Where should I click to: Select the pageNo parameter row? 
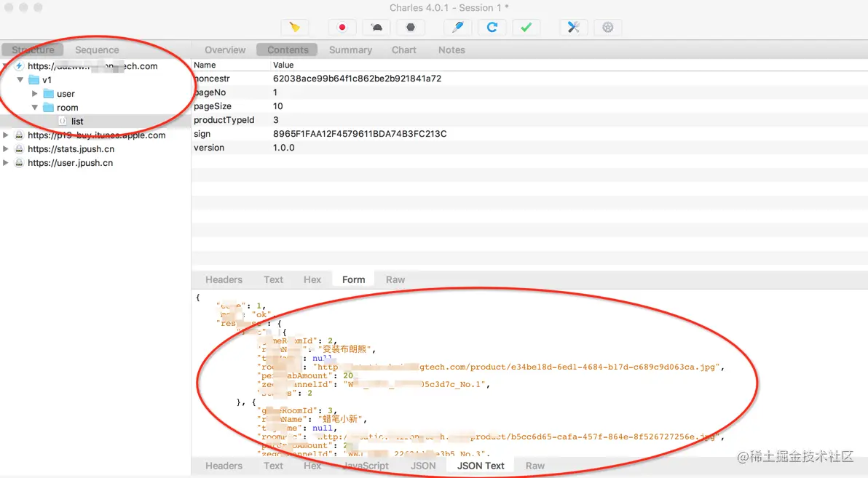click(529, 92)
